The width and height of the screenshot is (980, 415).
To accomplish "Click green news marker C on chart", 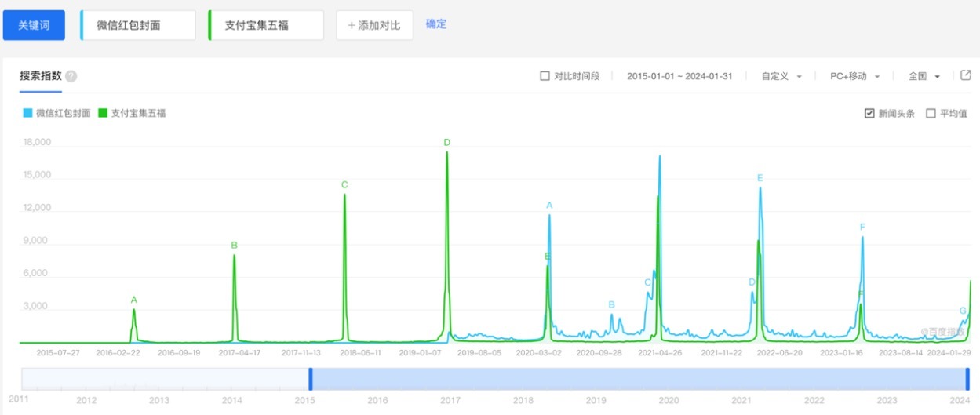I will point(344,185).
